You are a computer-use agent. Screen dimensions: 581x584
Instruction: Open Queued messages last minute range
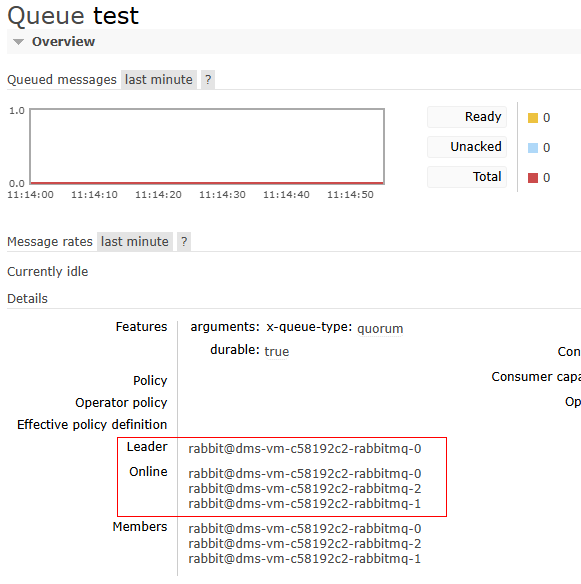[159, 79]
